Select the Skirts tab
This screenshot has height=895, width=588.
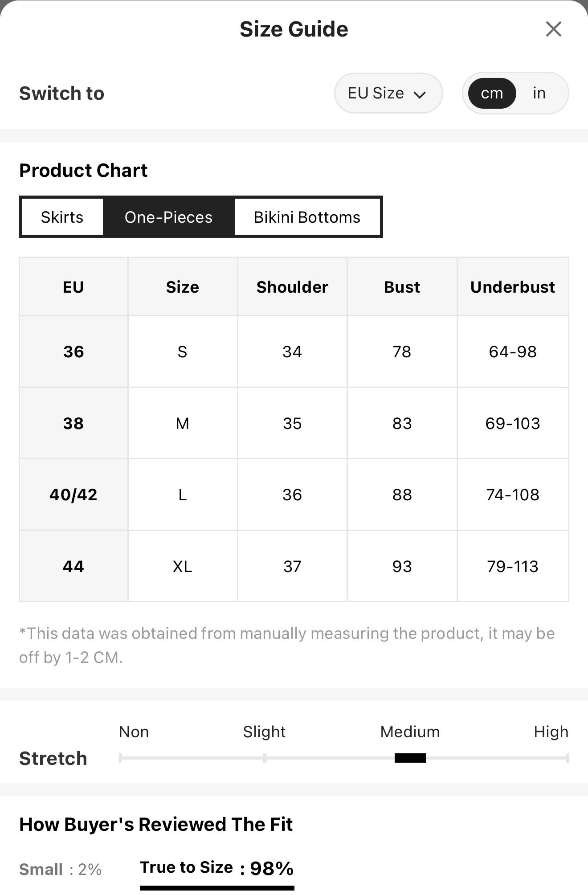click(62, 217)
